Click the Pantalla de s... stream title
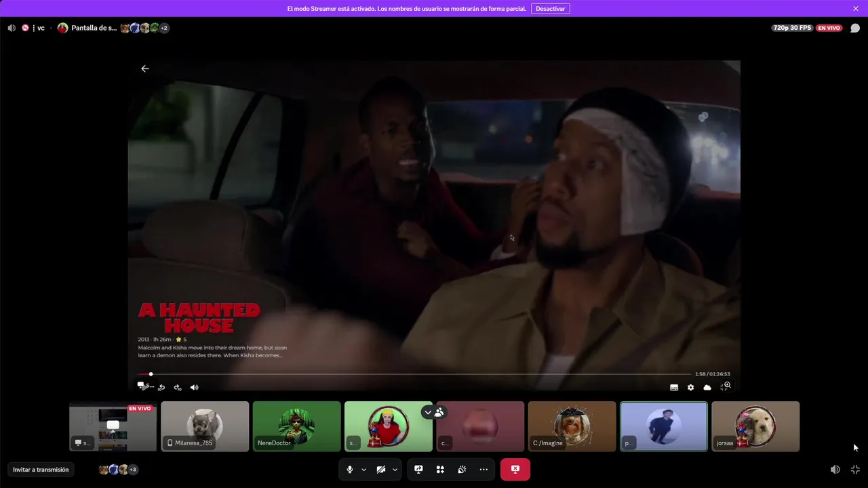 click(94, 28)
